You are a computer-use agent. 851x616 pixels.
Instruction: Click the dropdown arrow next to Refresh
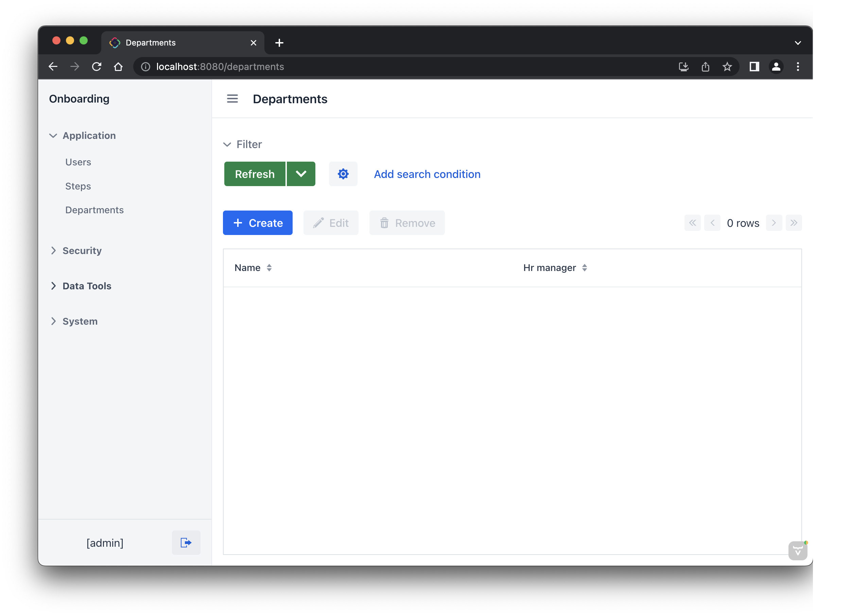301,174
